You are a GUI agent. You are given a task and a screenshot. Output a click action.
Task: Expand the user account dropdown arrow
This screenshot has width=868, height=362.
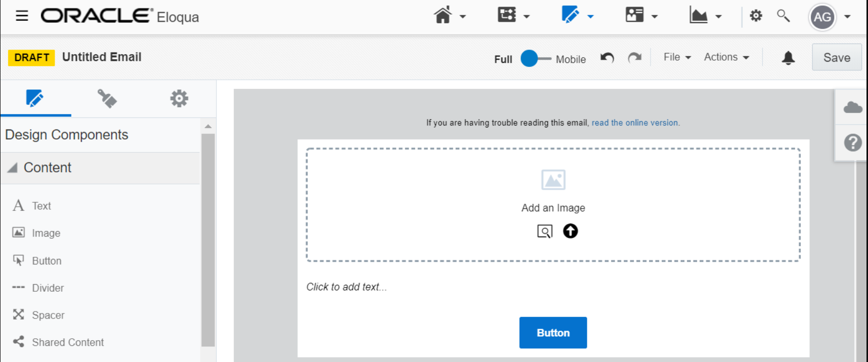847,17
